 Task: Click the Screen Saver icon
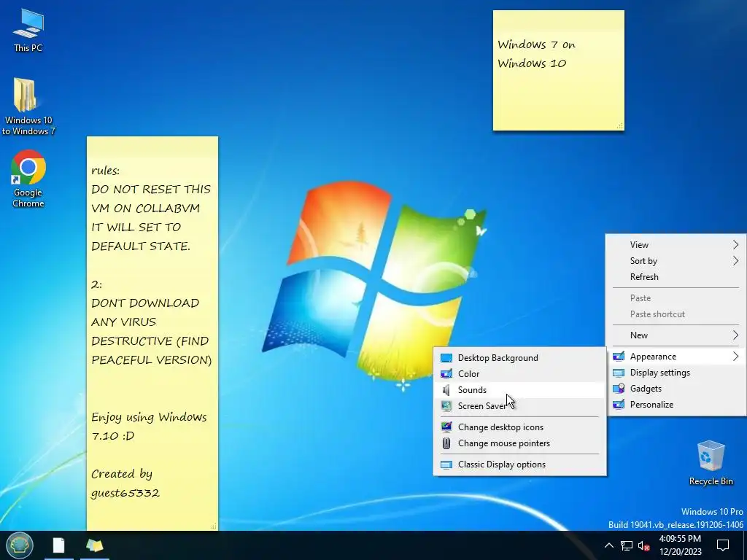[446, 406]
